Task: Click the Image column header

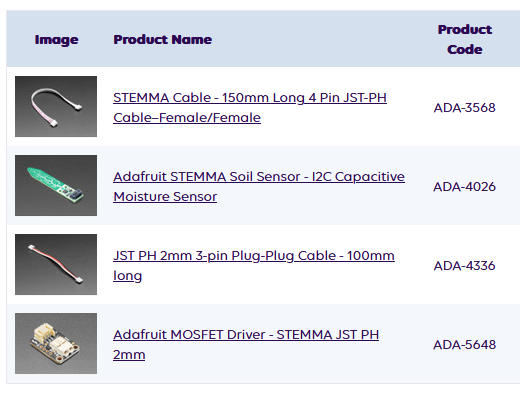Action: point(57,40)
